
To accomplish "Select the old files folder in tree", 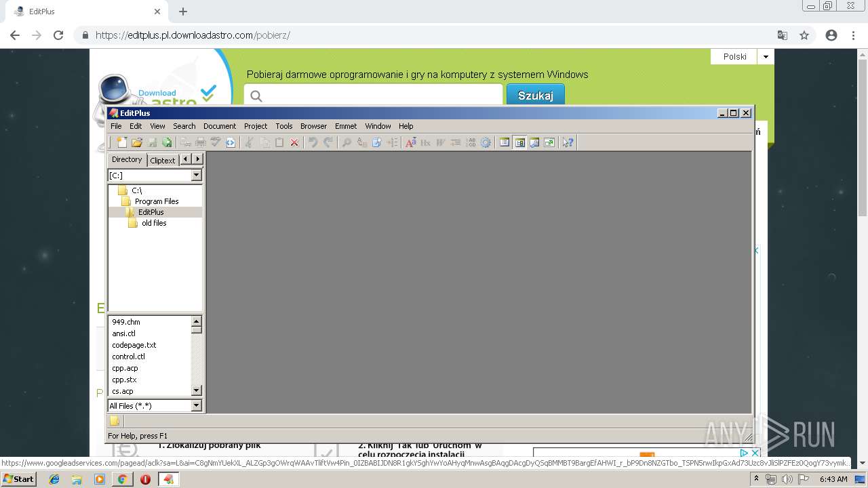I will point(147,223).
